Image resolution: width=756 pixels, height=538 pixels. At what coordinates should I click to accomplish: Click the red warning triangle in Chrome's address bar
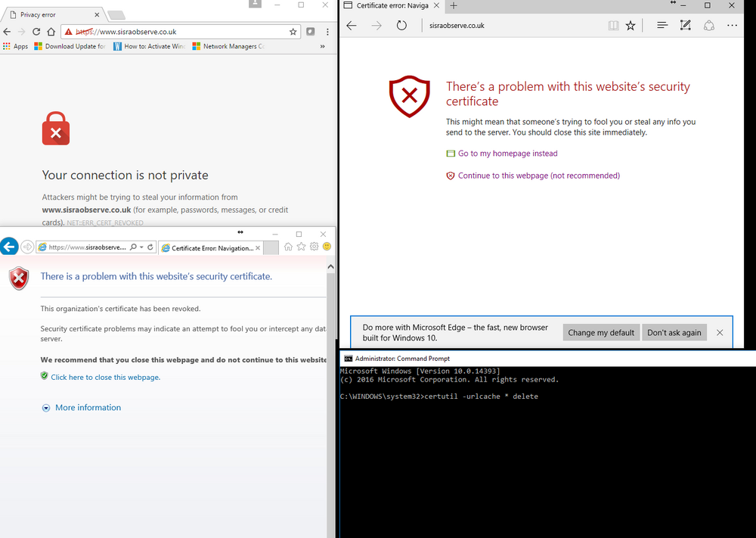click(x=69, y=32)
